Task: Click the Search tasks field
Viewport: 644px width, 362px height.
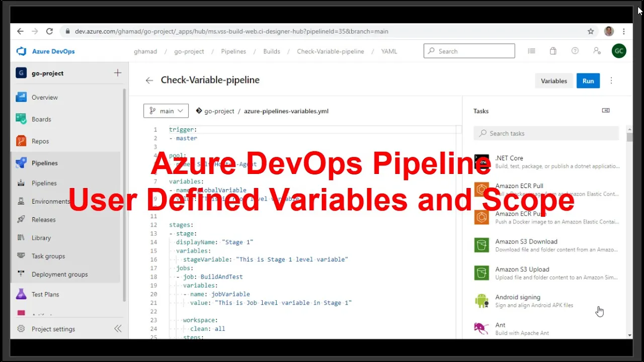Action: click(x=546, y=133)
